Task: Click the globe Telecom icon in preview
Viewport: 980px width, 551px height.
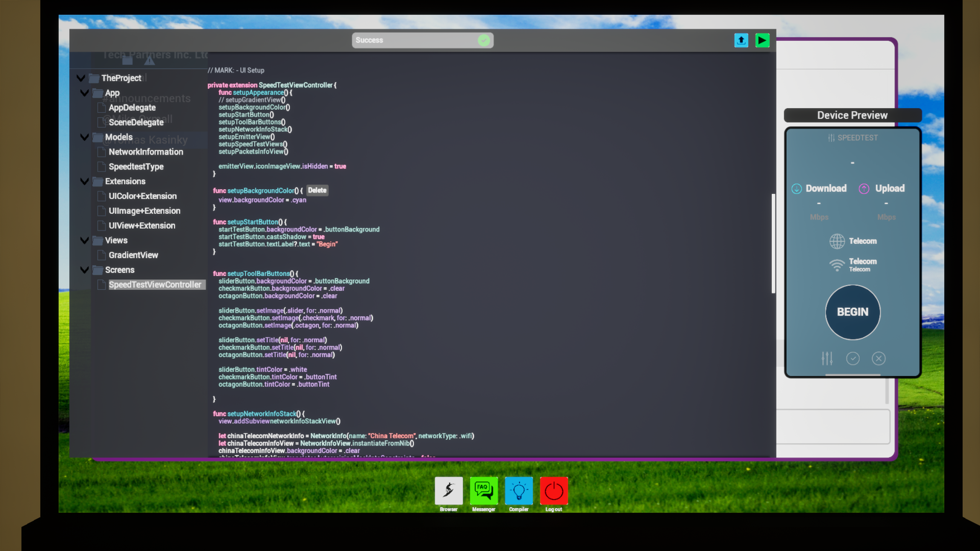Action: point(837,241)
